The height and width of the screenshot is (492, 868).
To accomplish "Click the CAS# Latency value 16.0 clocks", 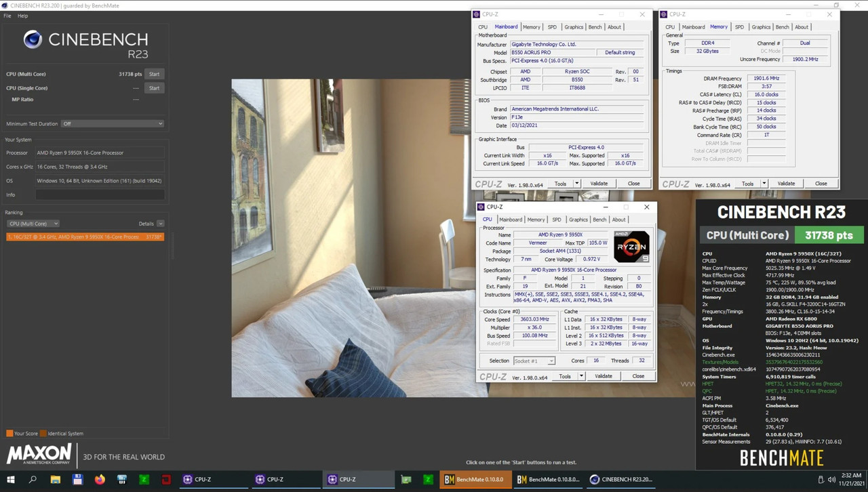I will 766,94.
